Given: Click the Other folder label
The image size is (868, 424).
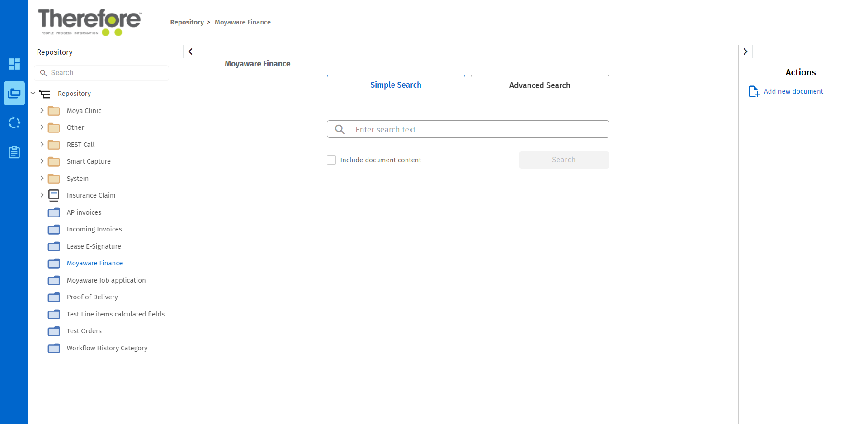Looking at the screenshot, I should pos(75,127).
